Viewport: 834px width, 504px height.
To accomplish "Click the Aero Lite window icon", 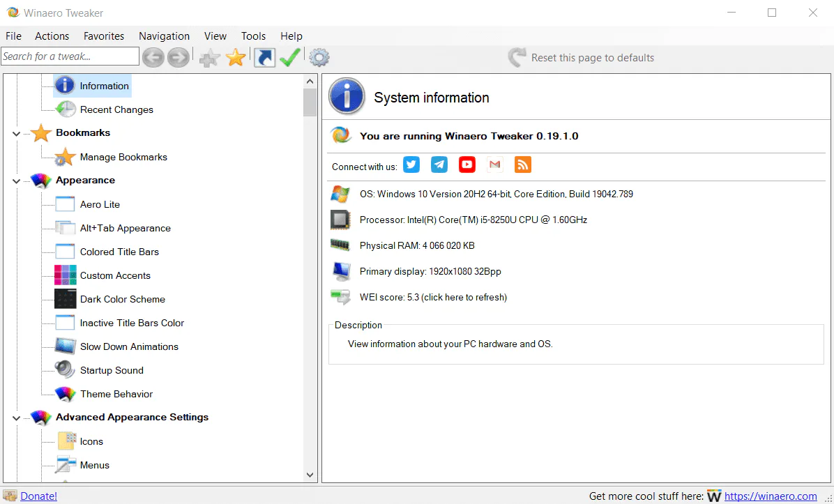I will (x=65, y=204).
